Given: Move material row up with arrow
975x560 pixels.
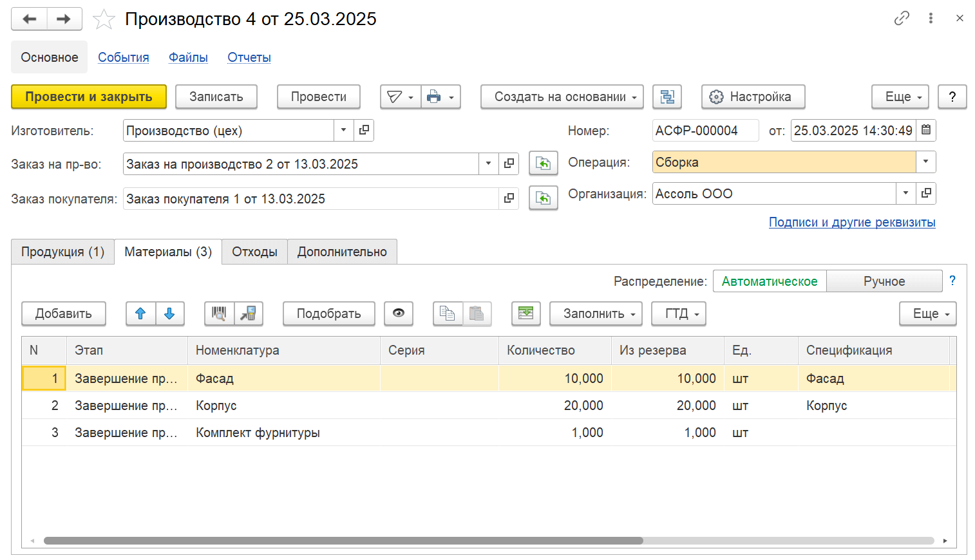Looking at the screenshot, I should pyautogui.click(x=140, y=313).
